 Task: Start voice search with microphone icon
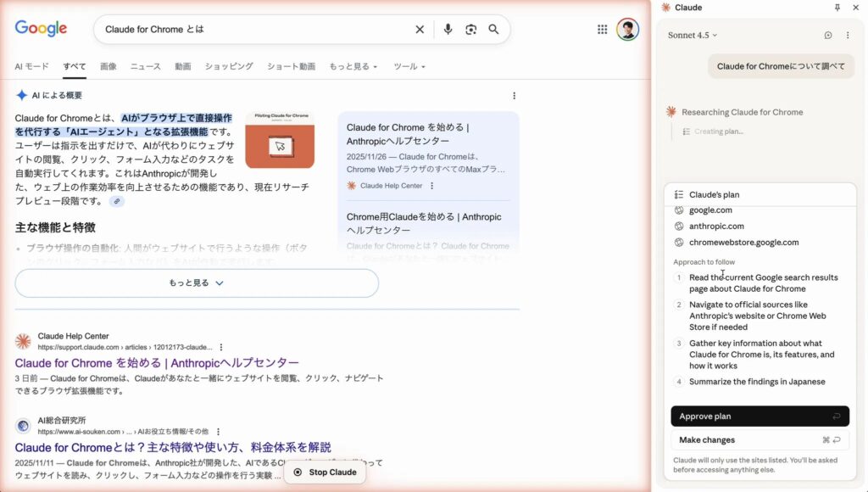(448, 30)
